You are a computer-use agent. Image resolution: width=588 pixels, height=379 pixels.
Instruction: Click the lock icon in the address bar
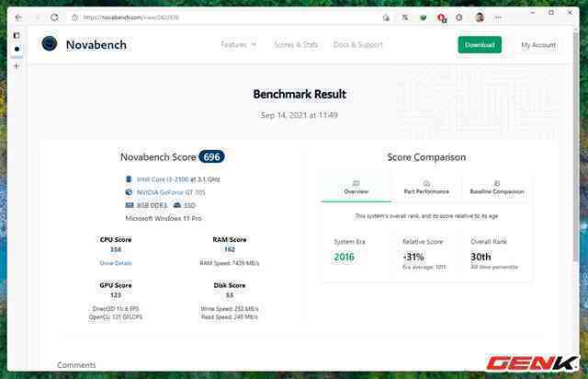(x=75, y=17)
